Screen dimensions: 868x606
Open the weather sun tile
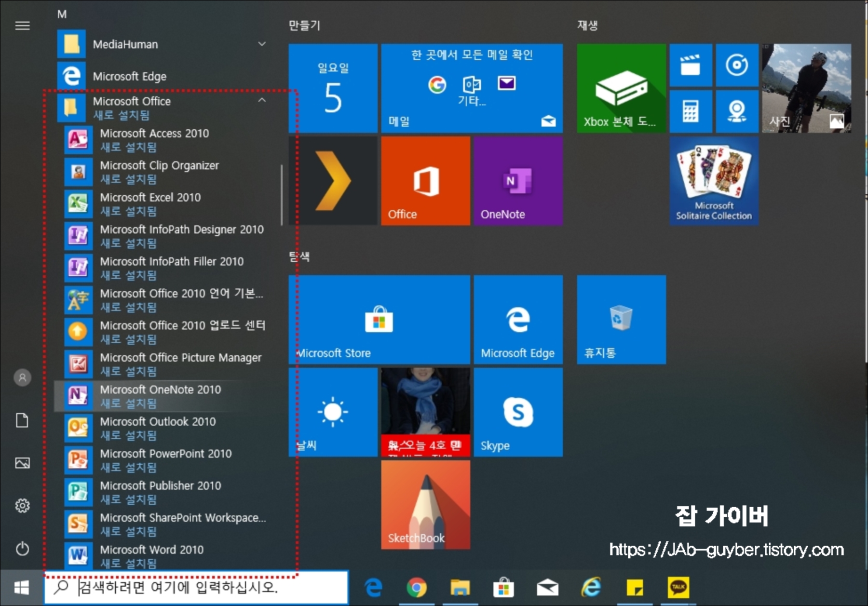click(333, 412)
